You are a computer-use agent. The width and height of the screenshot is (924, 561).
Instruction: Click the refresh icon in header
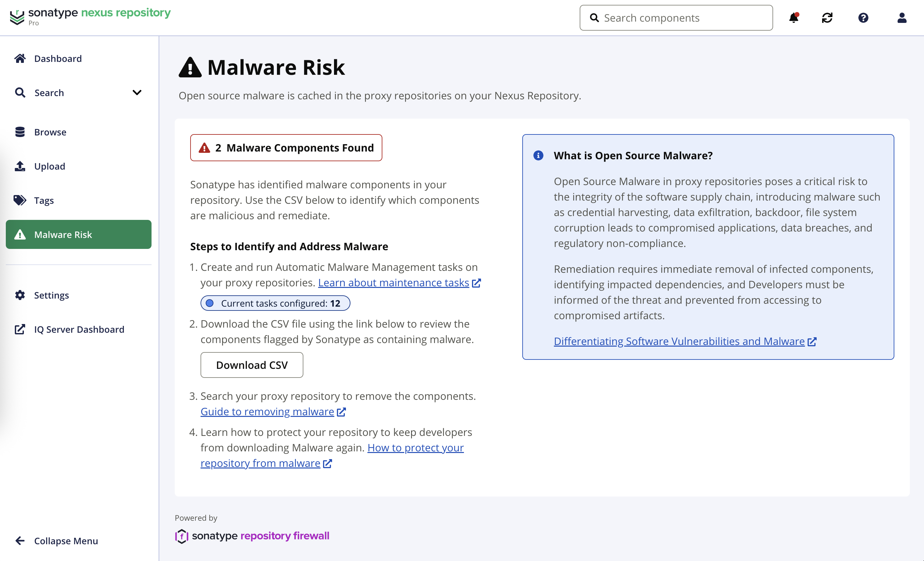point(827,18)
